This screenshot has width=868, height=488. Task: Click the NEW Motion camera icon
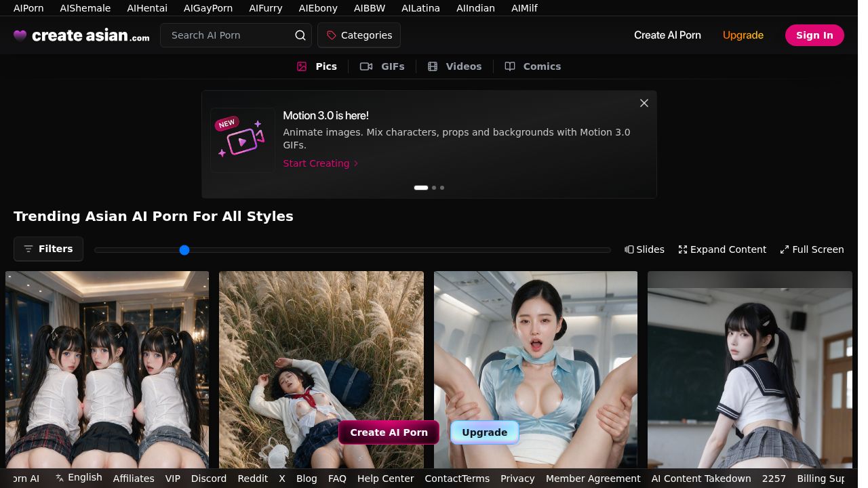click(x=243, y=140)
